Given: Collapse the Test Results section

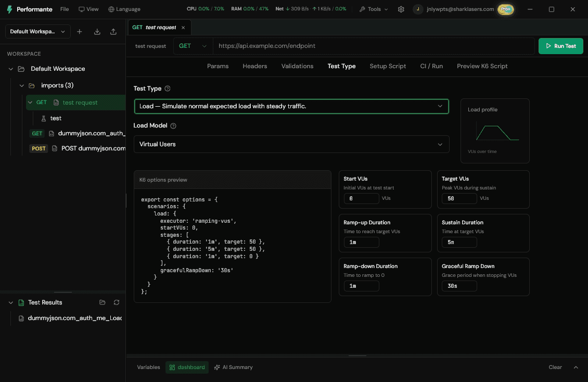Looking at the screenshot, I should 10,302.
